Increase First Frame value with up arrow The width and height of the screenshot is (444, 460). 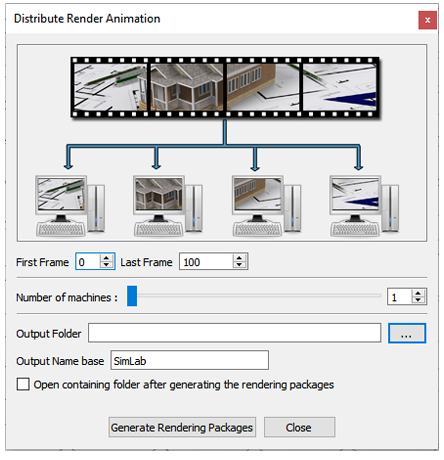point(106,258)
